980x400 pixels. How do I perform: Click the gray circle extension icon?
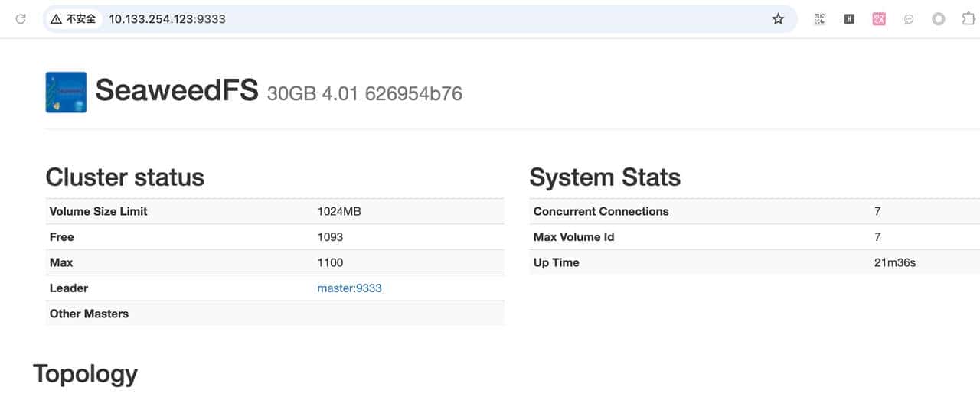(939, 19)
